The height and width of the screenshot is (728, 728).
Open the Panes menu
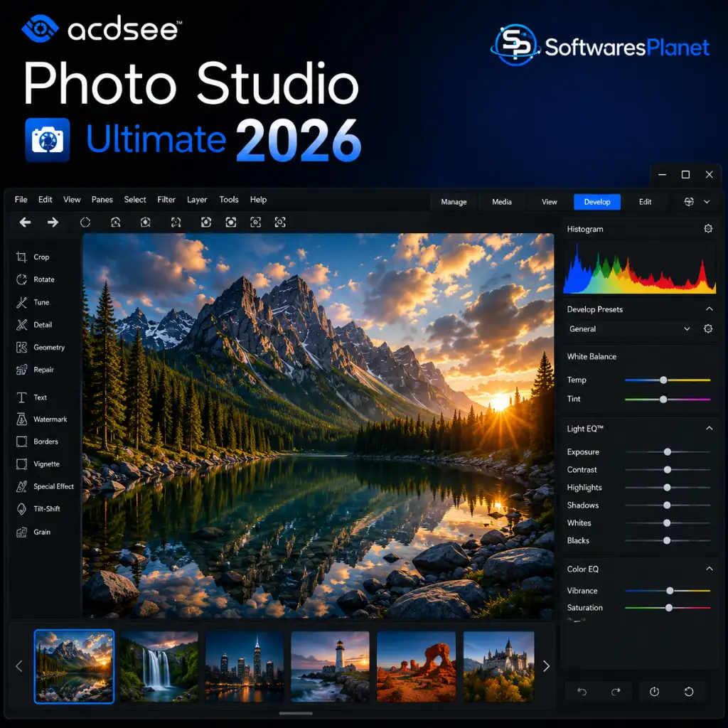[x=102, y=200]
